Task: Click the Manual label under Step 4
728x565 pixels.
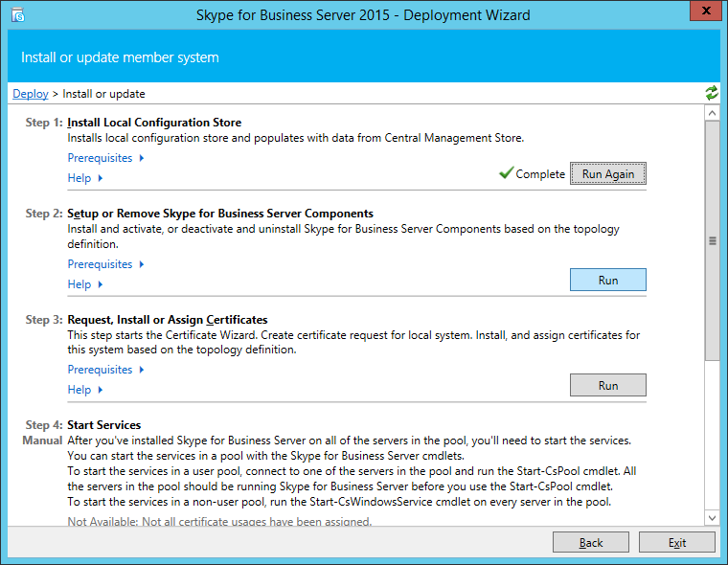Action: click(x=42, y=441)
